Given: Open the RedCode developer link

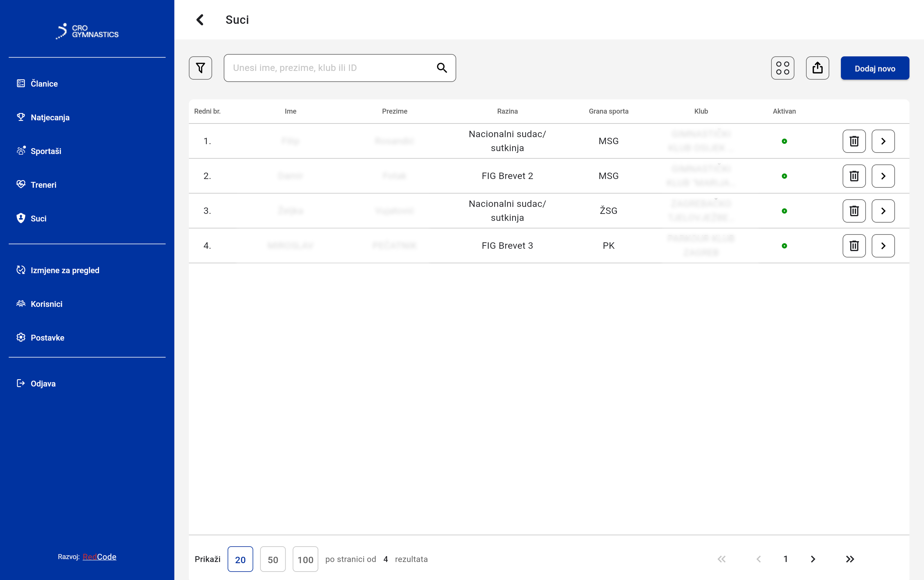Looking at the screenshot, I should point(99,556).
